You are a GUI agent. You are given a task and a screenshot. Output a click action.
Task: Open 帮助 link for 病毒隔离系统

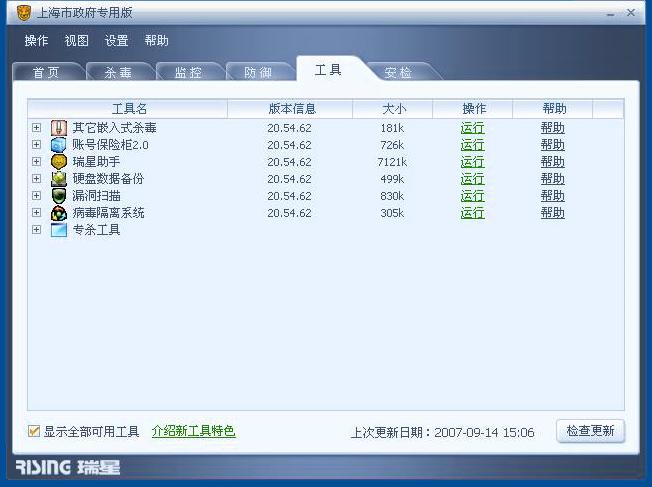point(553,213)
